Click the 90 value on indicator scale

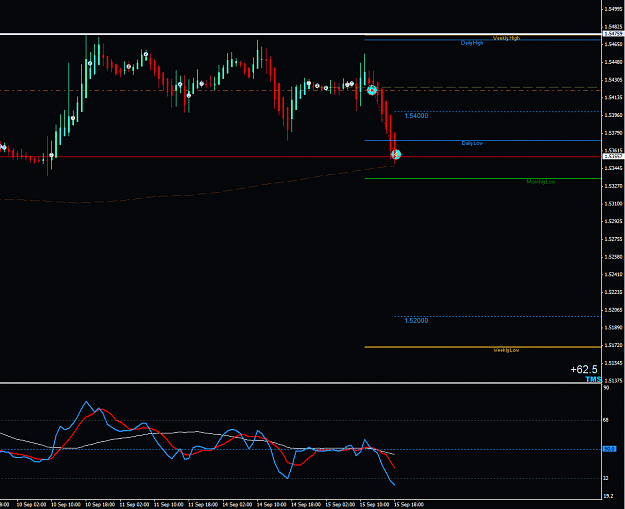tap(606, 387)
